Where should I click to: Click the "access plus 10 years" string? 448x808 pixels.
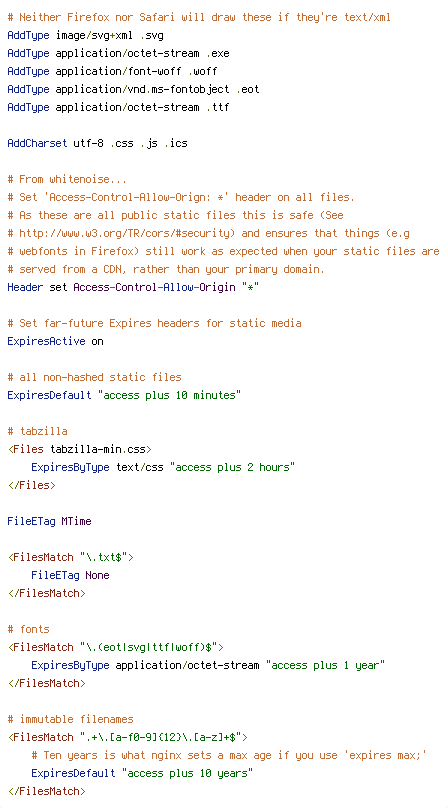click(x=188, y=773)
